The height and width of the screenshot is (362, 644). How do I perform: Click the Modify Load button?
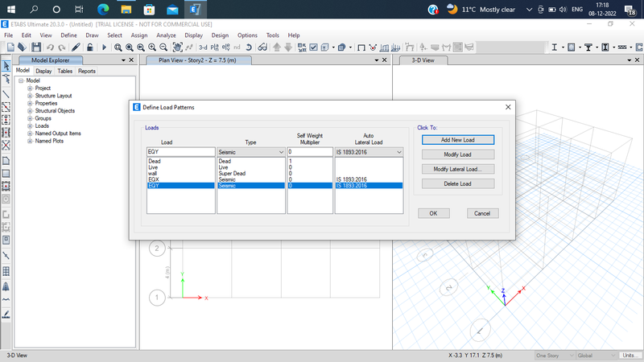(458, 154)
